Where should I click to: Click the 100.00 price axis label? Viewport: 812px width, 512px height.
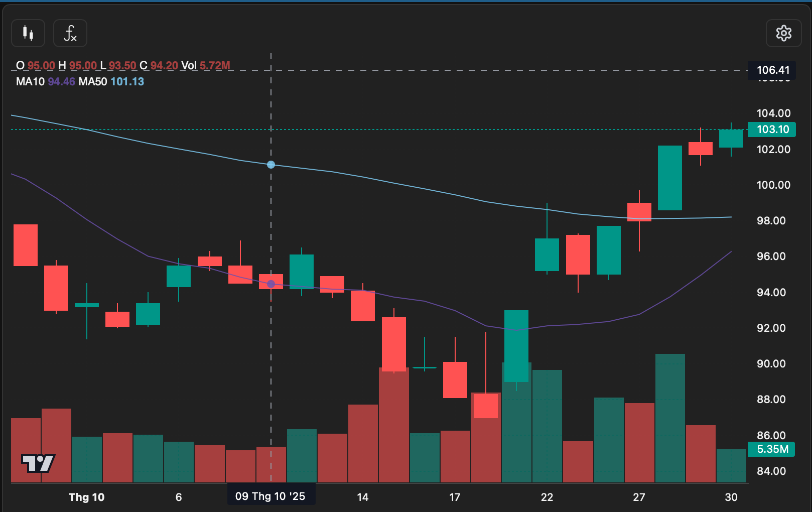point(773,185)
